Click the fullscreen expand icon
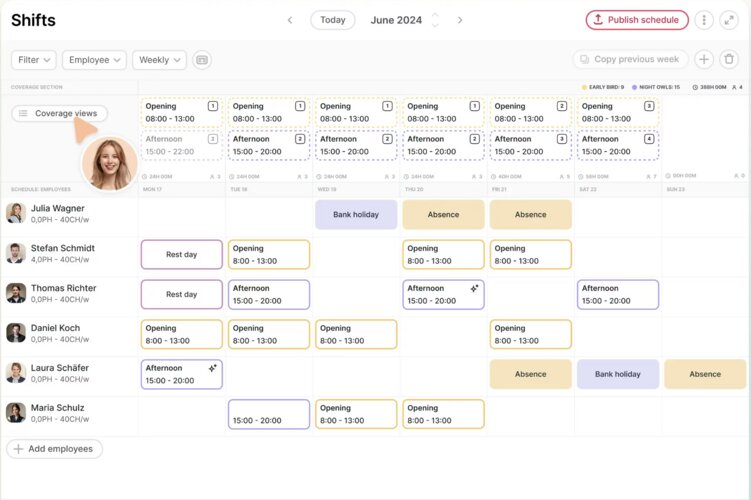The width and height of the screenshot is (751, 500). 729,20
